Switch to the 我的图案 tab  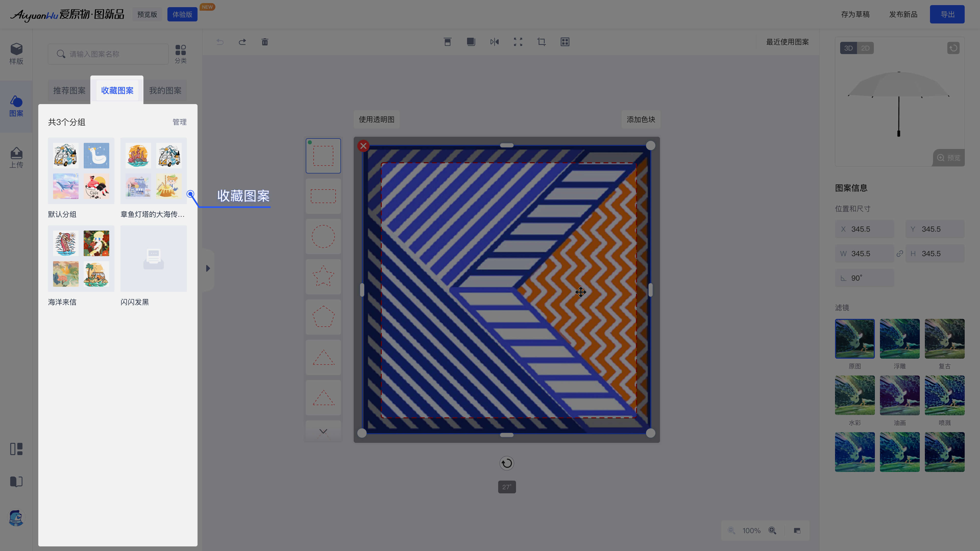click(165, 91)
